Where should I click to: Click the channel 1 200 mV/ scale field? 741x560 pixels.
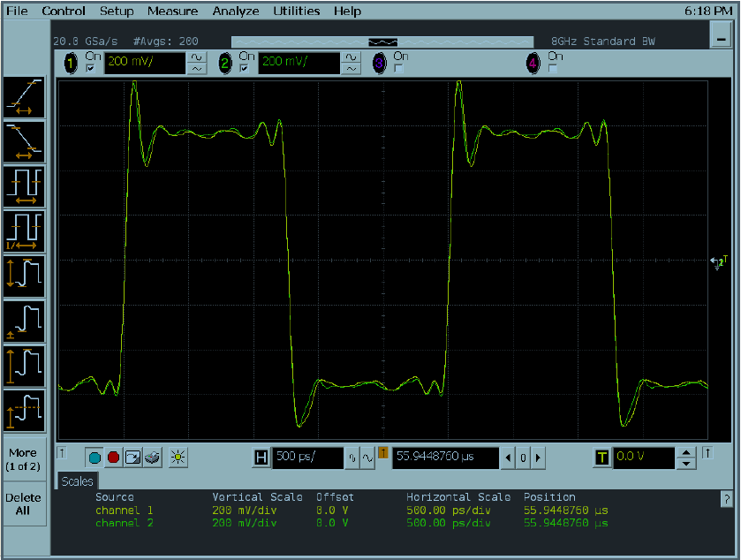tap(145, 63)
